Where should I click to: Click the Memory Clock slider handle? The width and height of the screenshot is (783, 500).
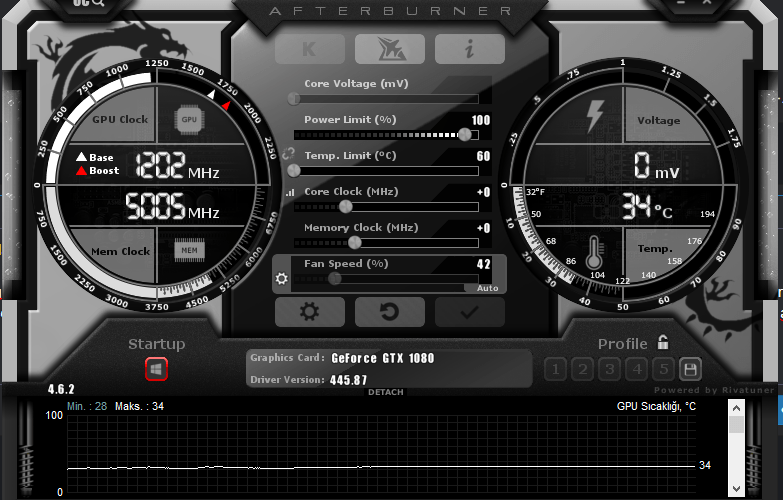pyautogui.click(x=355, y=242)
